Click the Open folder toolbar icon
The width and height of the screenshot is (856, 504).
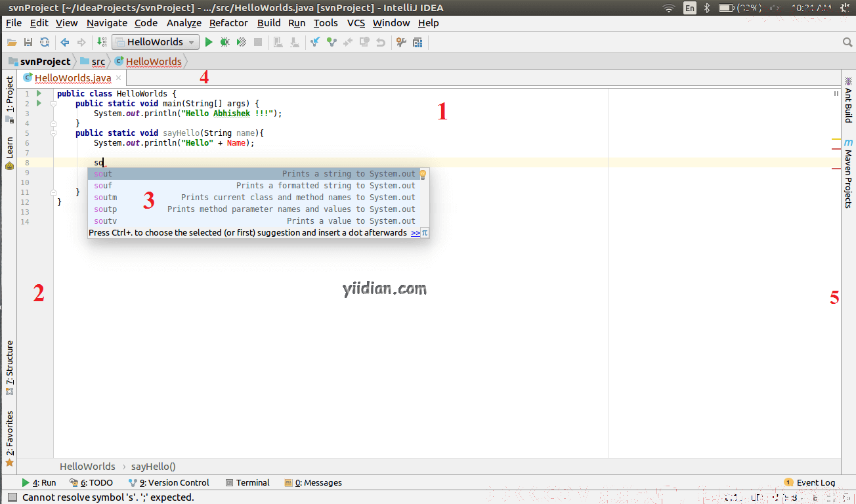(12, 42)
